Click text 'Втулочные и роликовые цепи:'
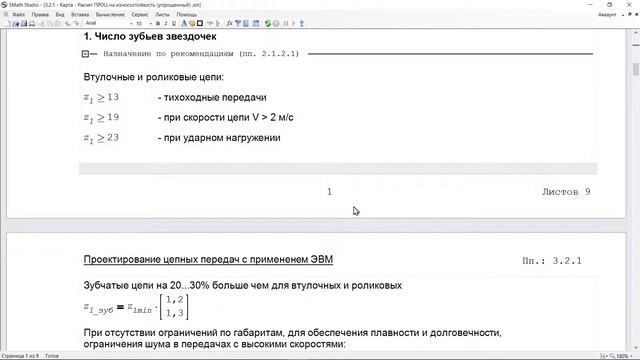The width and height of the screenshot is (640, 360). tap(153, 77)
